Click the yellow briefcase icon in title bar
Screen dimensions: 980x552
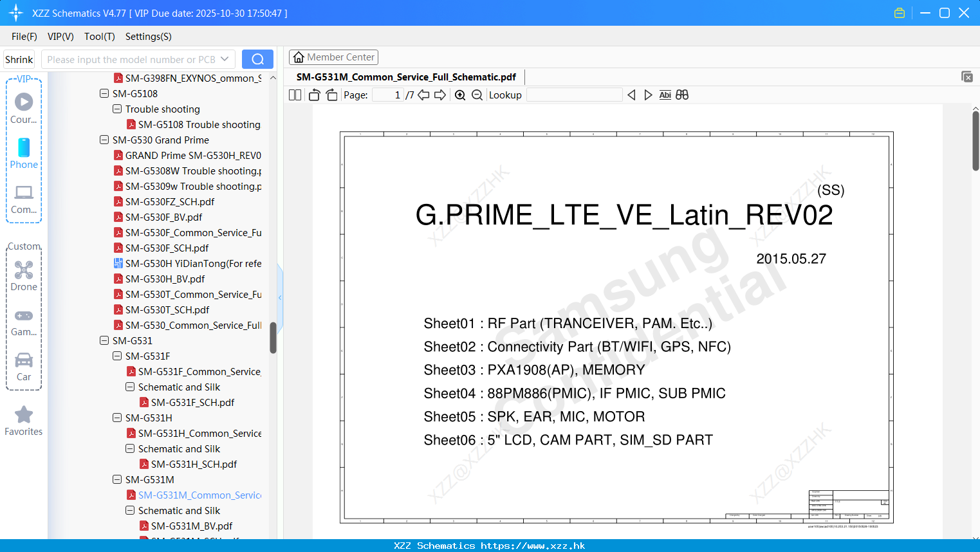point(900,13)
